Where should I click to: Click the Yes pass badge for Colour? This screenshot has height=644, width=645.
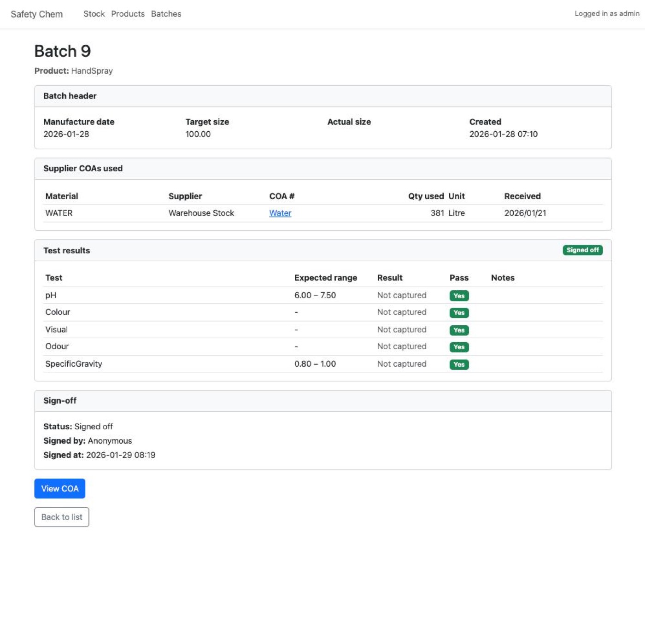click(x=458, y=313)
